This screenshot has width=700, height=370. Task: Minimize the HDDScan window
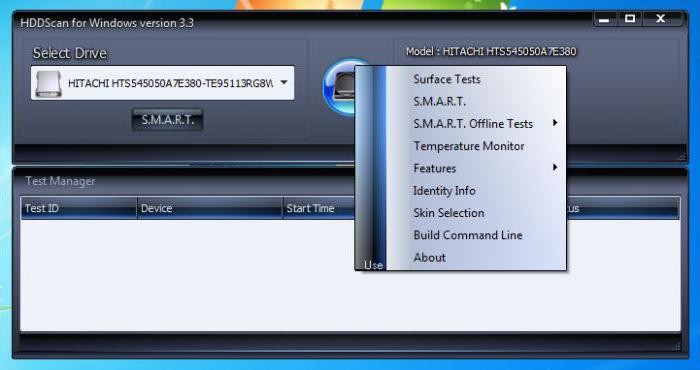(604, 19)
